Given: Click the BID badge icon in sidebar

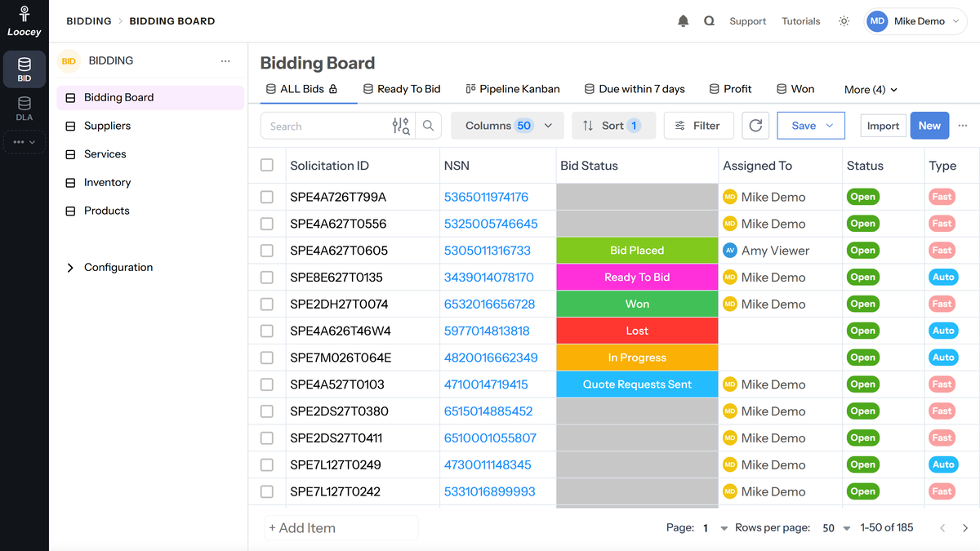Looking at the screenshot, I should pos(69,61).
